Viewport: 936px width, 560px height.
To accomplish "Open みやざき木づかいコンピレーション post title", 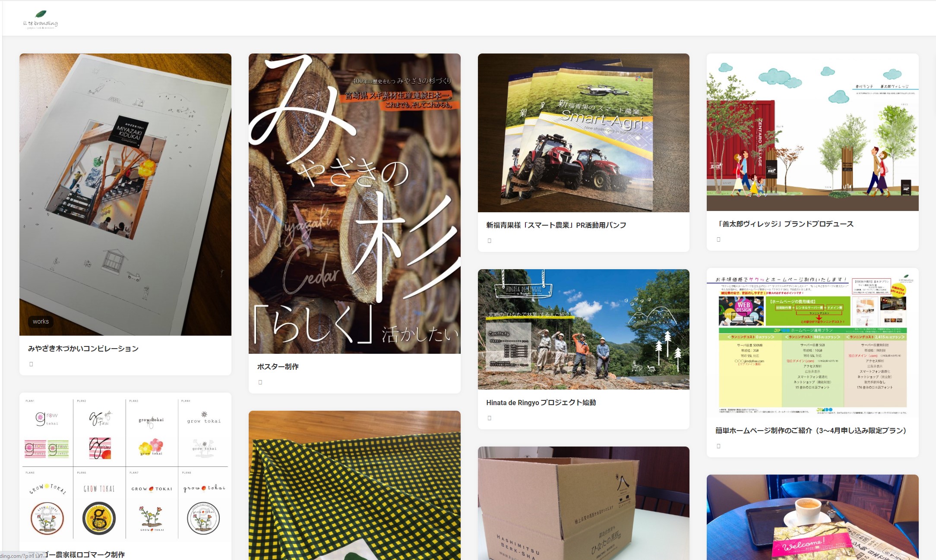I will [x=83, y=349].
